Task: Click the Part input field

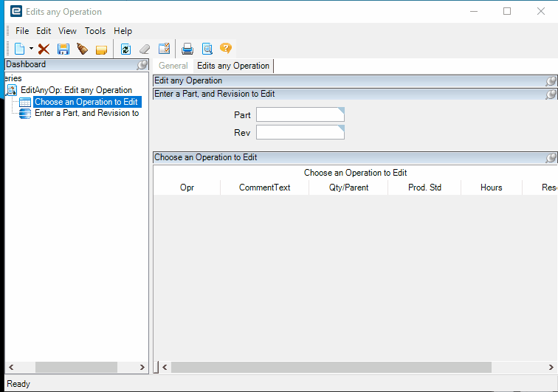Action: [300, 115]
